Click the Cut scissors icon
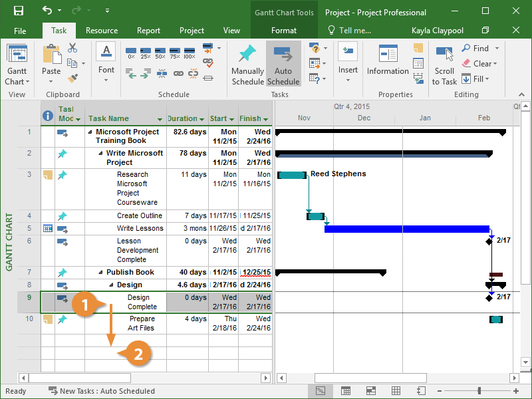Screen dimensions: 532x399 point(72,49)
